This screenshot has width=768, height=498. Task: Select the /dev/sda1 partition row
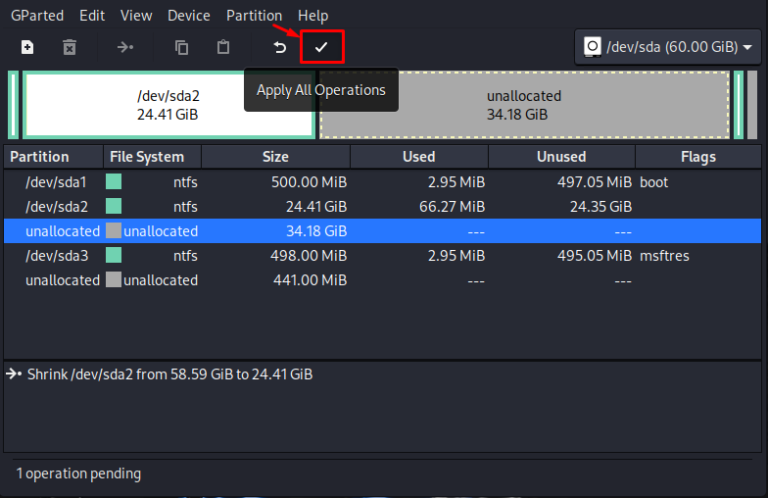pos(383,182)
